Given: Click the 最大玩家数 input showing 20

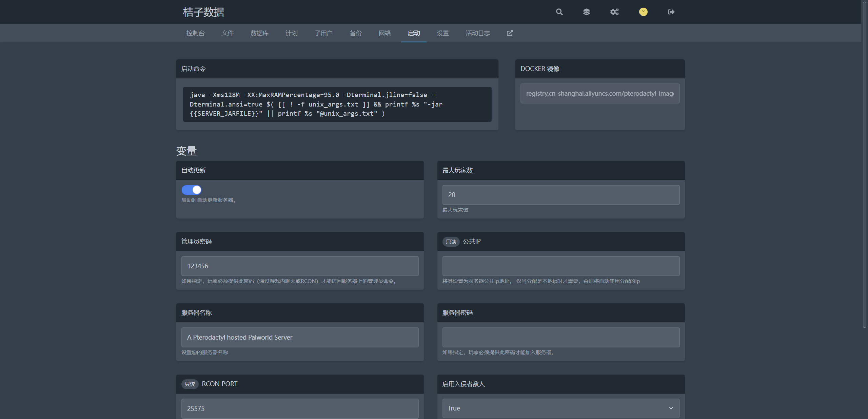Looking at the screenshot, I should pyautogui.click(x=561, y=195).
